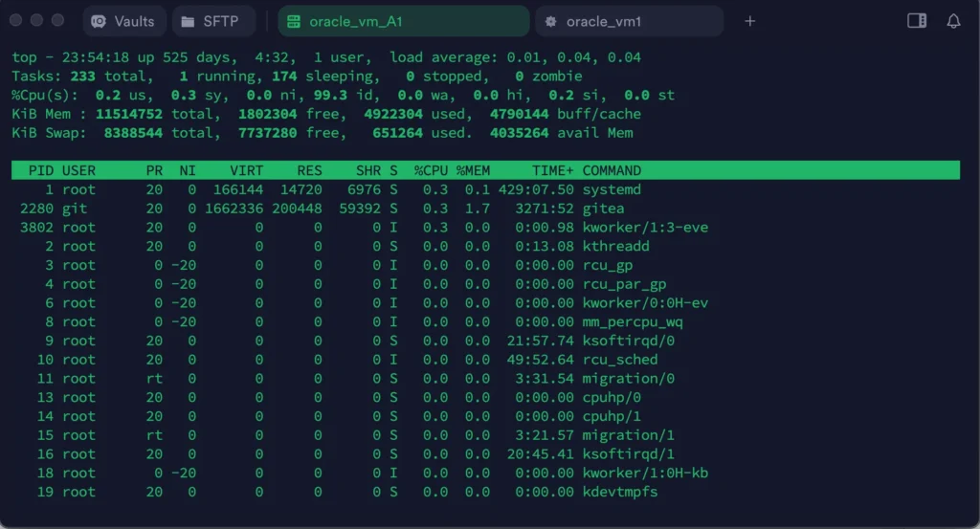Click the %CPU column header
Screen dimensions: 980x529
432,170
